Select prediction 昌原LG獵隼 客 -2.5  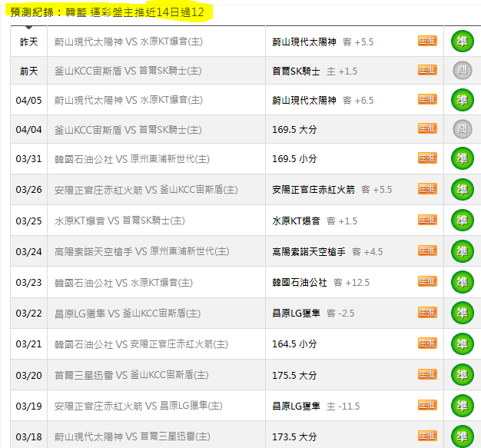coord(313,314)
